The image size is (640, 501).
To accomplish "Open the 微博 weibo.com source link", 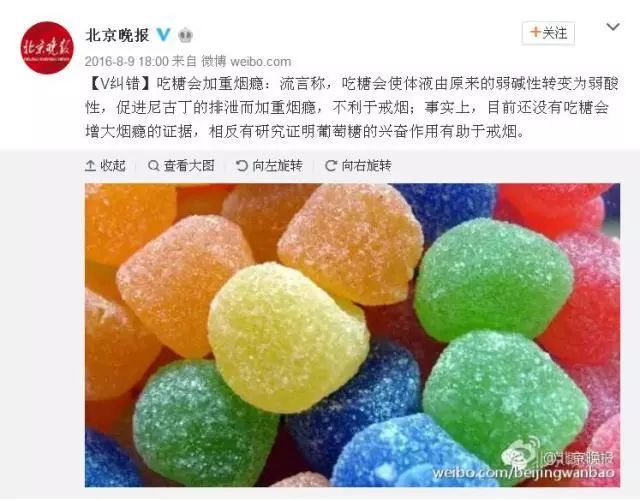I will pyautogui.click(x=246, y=61).
